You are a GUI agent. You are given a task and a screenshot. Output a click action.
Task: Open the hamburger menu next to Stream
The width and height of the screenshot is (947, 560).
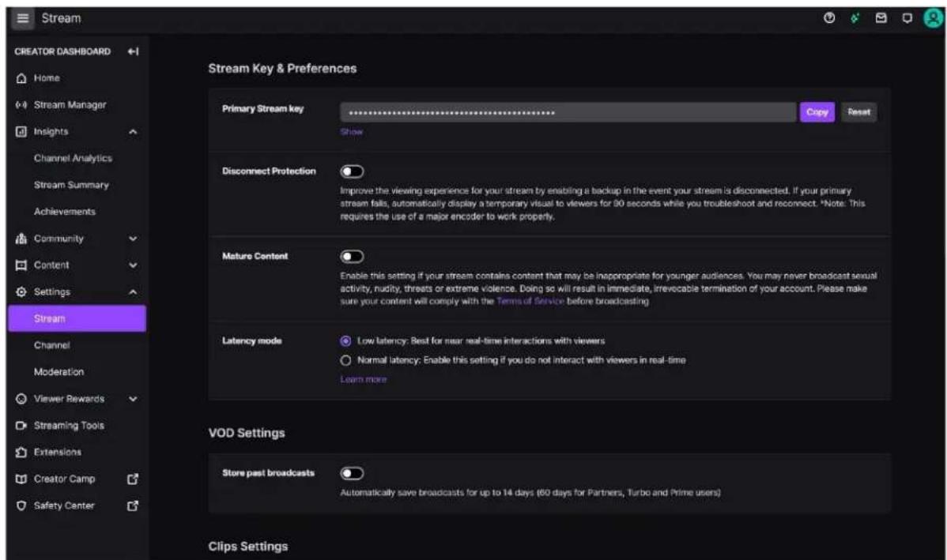tap(22, 18)
